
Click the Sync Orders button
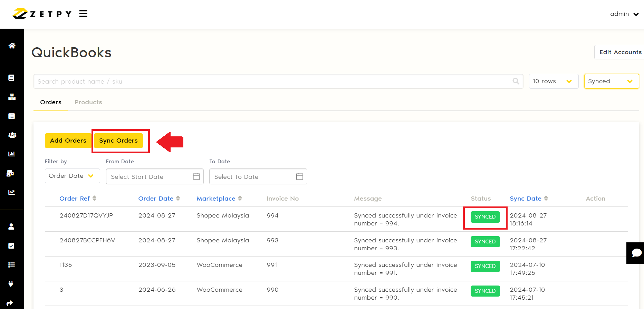pos(118,141)
